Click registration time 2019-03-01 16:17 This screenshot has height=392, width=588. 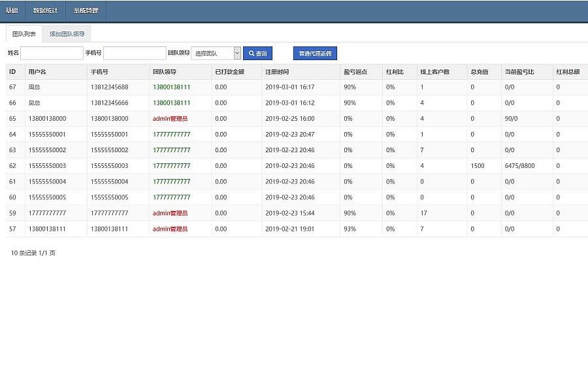[290, 87]
